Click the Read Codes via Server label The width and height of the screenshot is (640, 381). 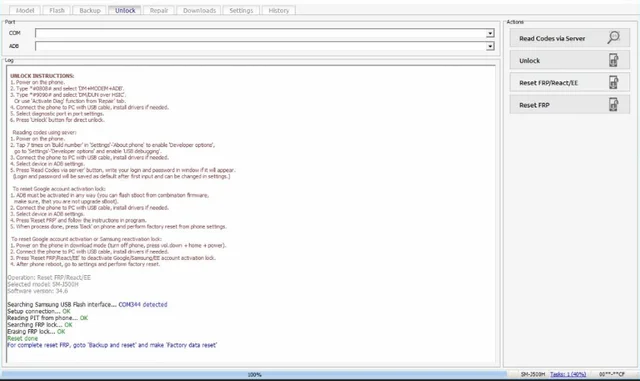(x=552, y=38)
